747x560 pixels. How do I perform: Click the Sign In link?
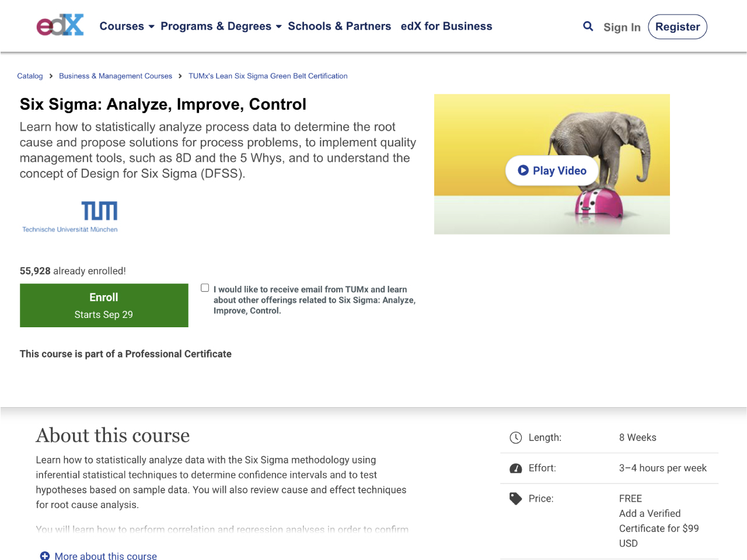click(x=622, y=27)
